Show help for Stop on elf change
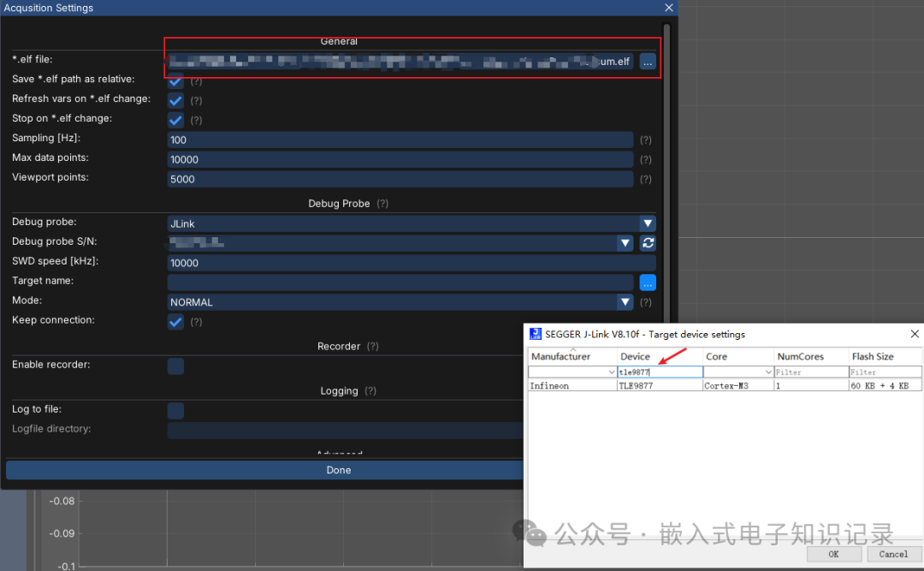 tap(196, 121)
